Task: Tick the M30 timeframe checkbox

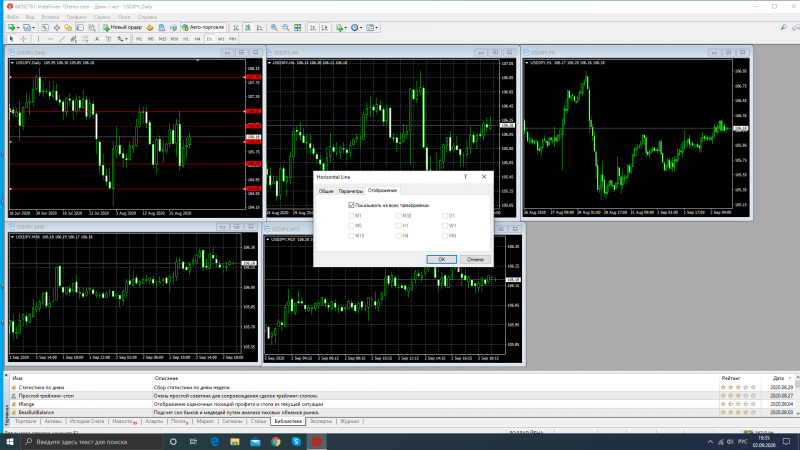Action: (398, 215)
